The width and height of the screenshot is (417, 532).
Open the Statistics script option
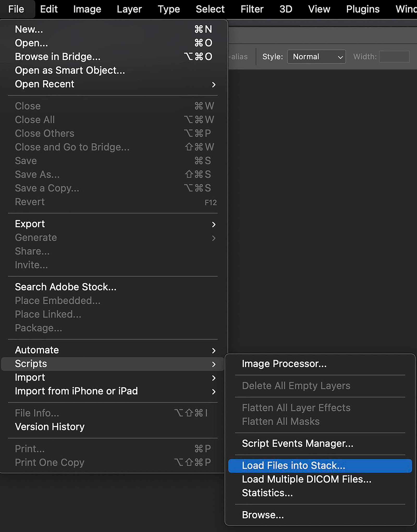pyautogui.click(x=267, y=493)
